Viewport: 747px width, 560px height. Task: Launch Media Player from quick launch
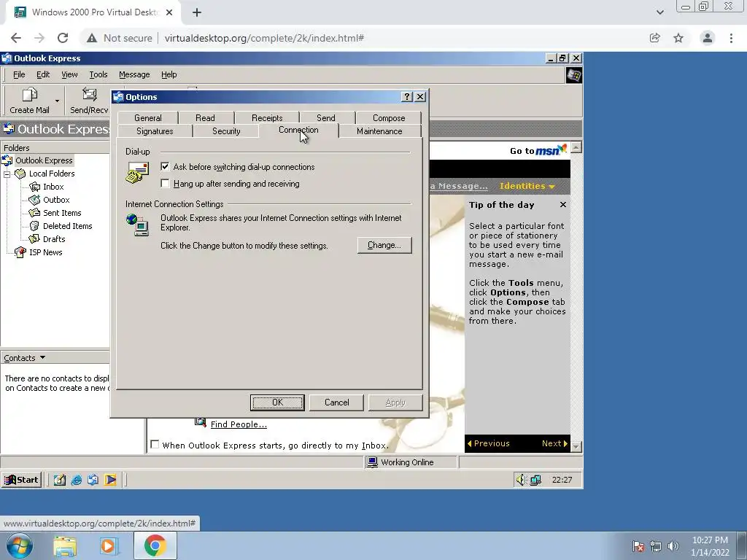(111, 480)
